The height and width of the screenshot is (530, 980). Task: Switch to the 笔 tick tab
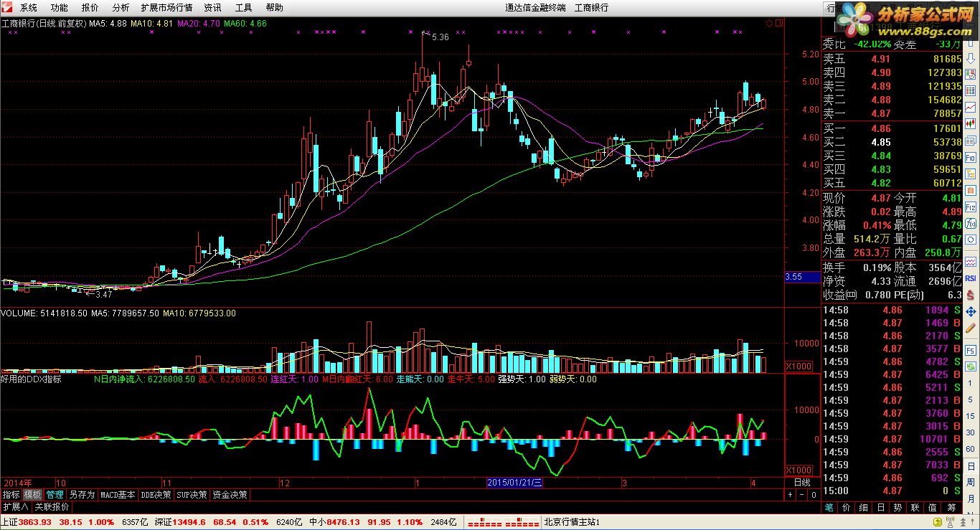click(x=829, y=507)
